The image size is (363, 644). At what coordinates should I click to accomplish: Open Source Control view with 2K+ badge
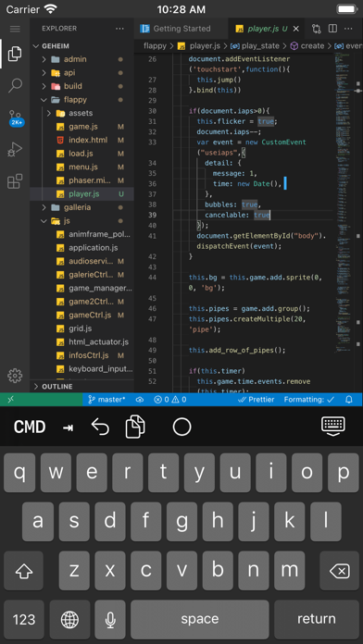point(16,118)
